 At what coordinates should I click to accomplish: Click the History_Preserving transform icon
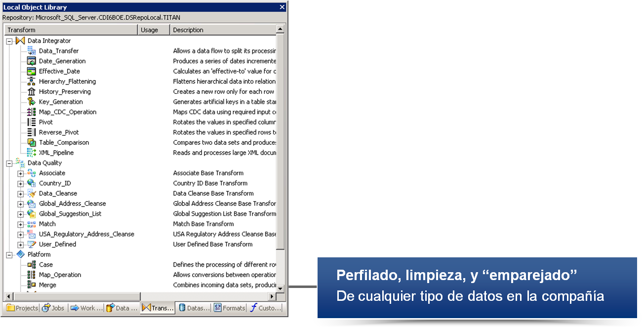32,92
